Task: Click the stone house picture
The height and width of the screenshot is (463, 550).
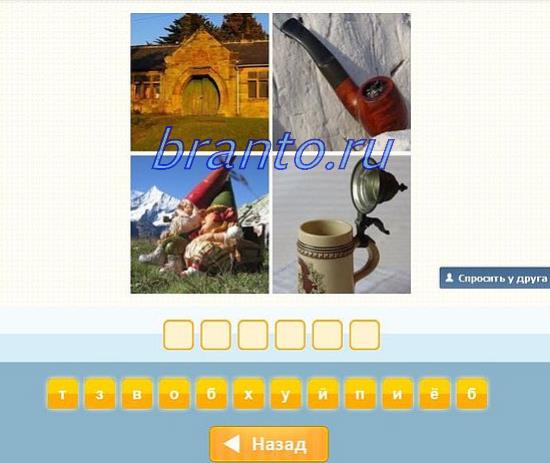Action: [200, 82]
